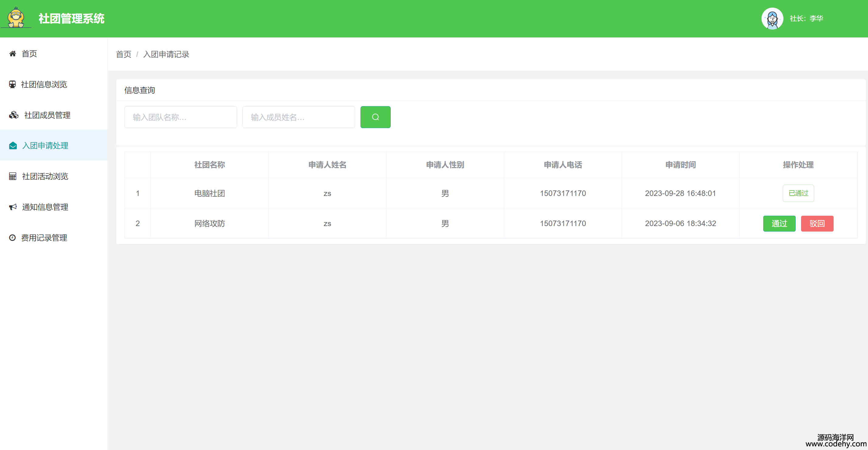Viewport: 868px width, 450px height.
Task: Navigate to 社团活动浏览 menu
Action: pos(54,176)
